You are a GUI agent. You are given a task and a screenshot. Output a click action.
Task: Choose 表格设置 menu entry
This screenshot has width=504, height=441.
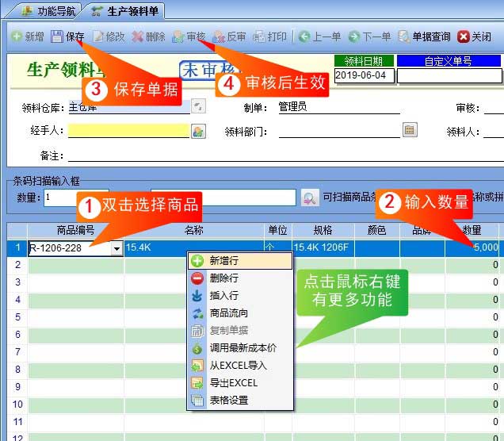pyautogui.click(x=240, y=401)
